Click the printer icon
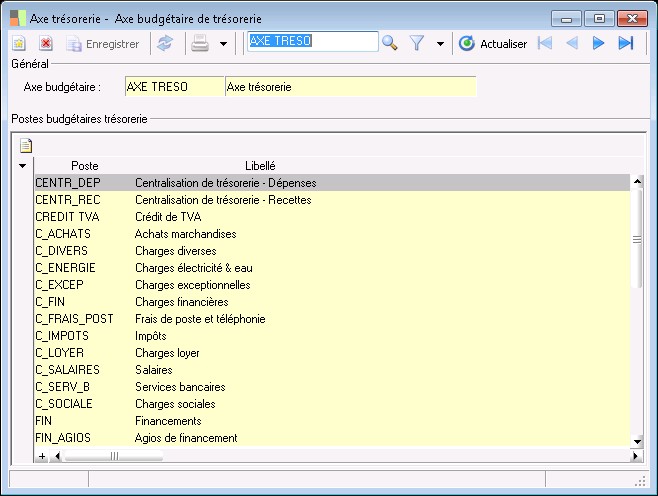658x496 pixels. (200, 43)
